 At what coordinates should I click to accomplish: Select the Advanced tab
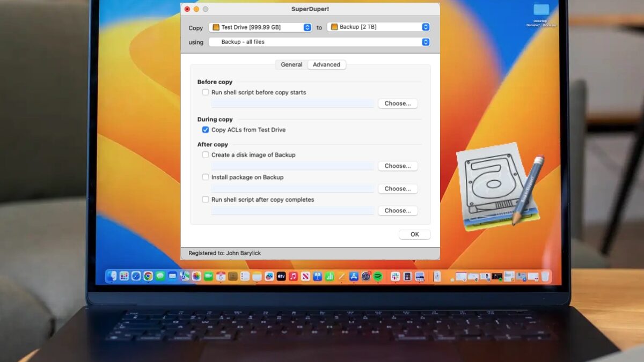click(x=327, y=64)
